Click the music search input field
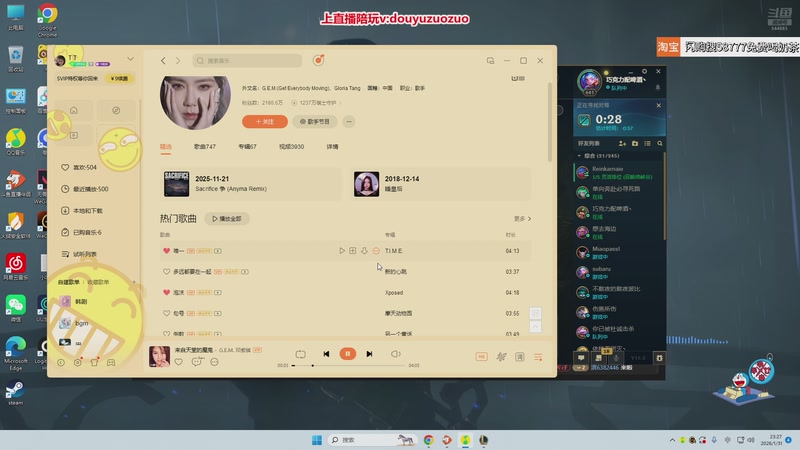Image resolution: width=800 pixels, height=450 pixels. (x=247, y=61)
